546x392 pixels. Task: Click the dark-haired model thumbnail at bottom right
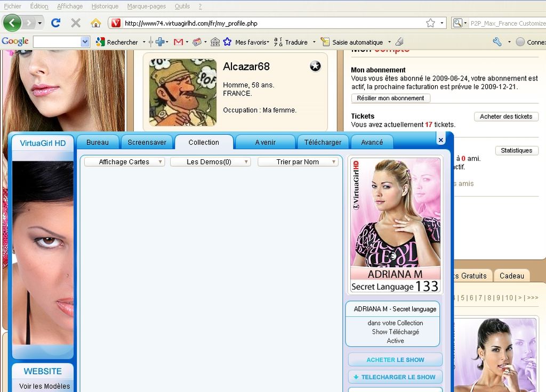point(496,355)
